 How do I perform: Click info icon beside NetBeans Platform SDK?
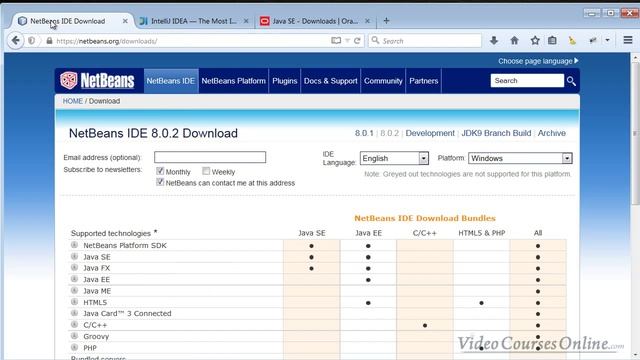click(74, 245)
